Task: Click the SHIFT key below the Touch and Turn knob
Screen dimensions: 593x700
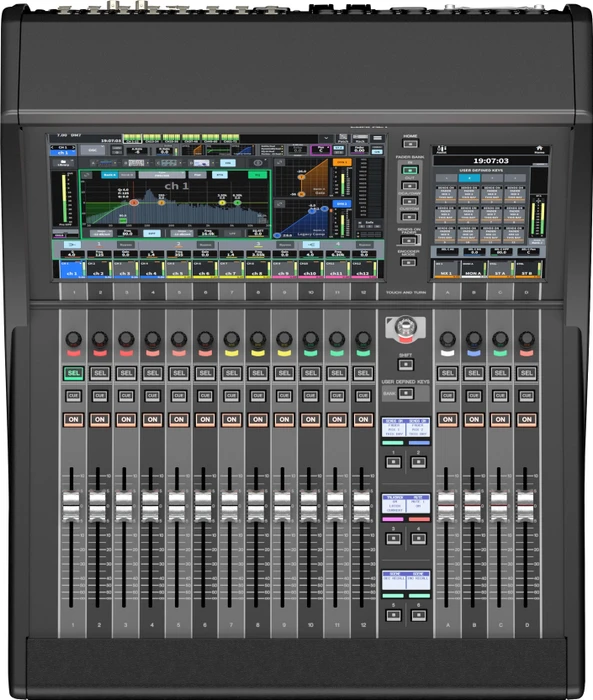Action: point(405,365)
